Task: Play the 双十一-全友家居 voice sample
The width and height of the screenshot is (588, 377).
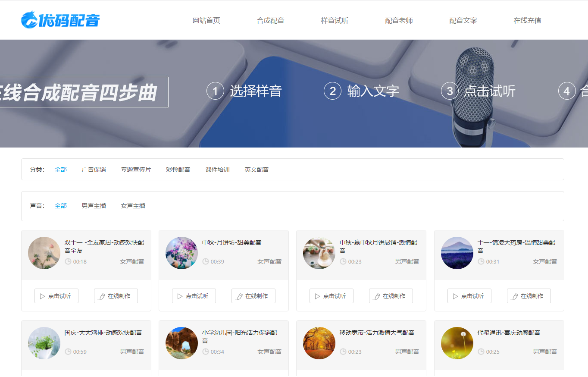Action: (x=56, y=296)
